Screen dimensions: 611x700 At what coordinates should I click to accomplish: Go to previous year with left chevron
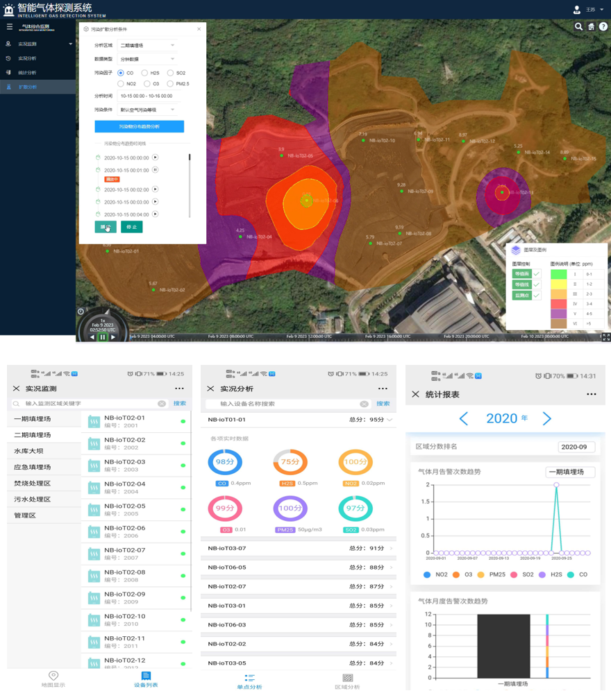[464, 418]
